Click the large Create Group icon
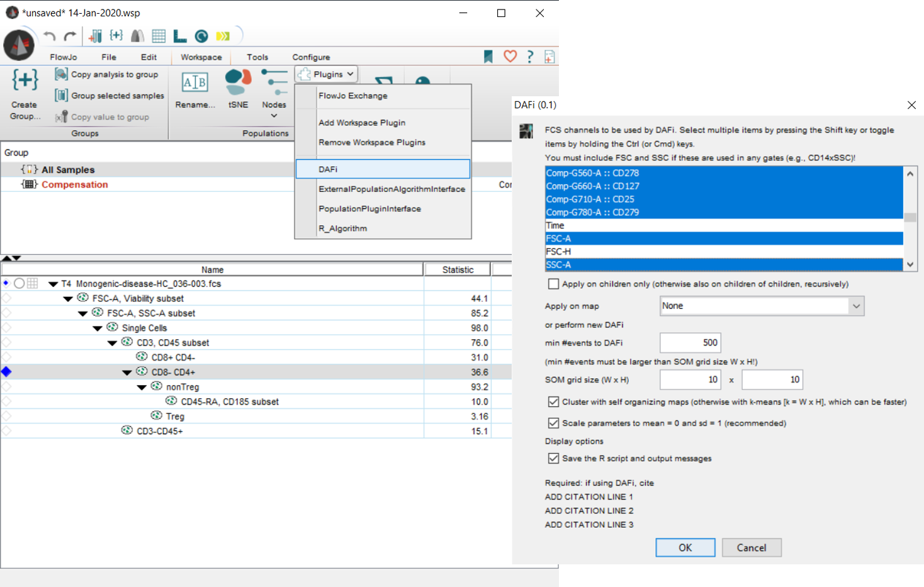 (x=25, y=80)
